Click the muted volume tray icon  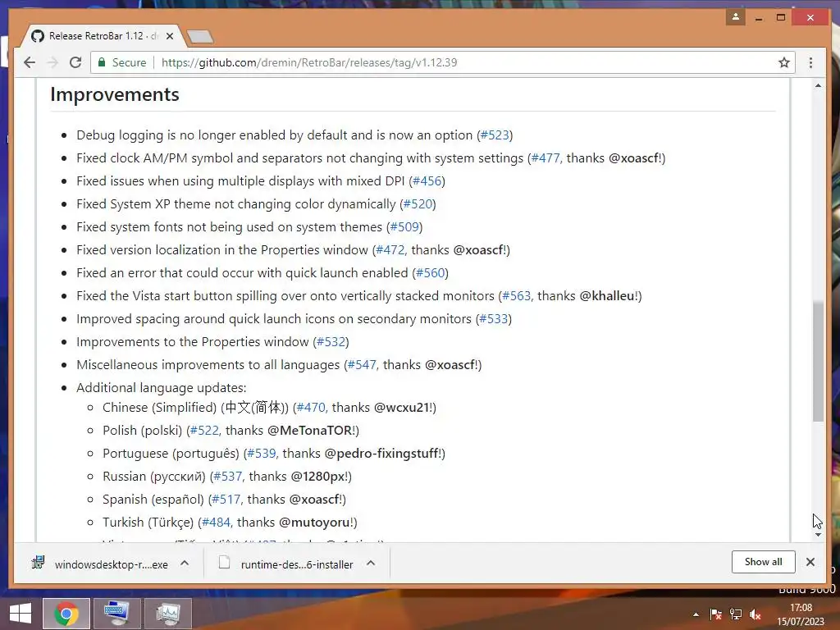(x=756, y=614)
